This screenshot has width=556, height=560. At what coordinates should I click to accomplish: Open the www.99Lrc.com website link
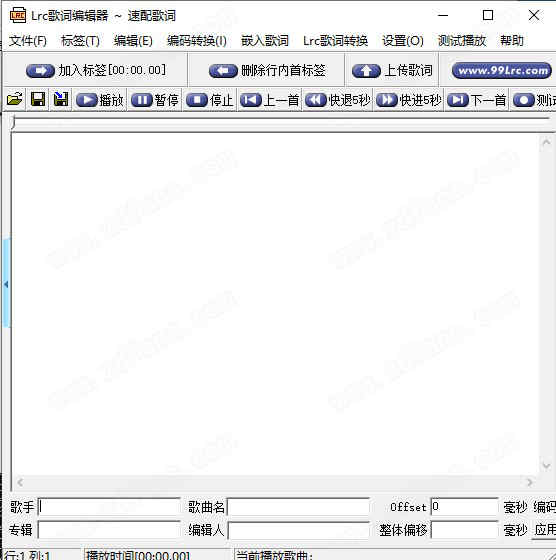click(x=502, y=70)
